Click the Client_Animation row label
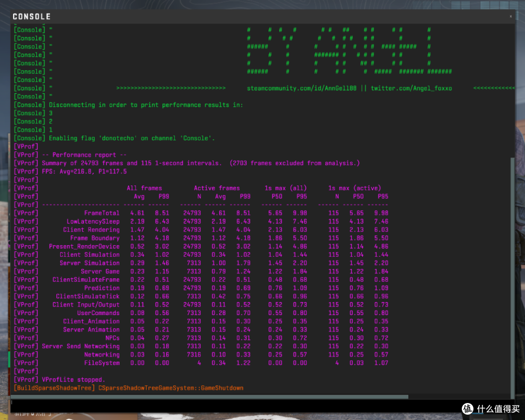This screenshot has height=420, width=525. coord(91,321)
